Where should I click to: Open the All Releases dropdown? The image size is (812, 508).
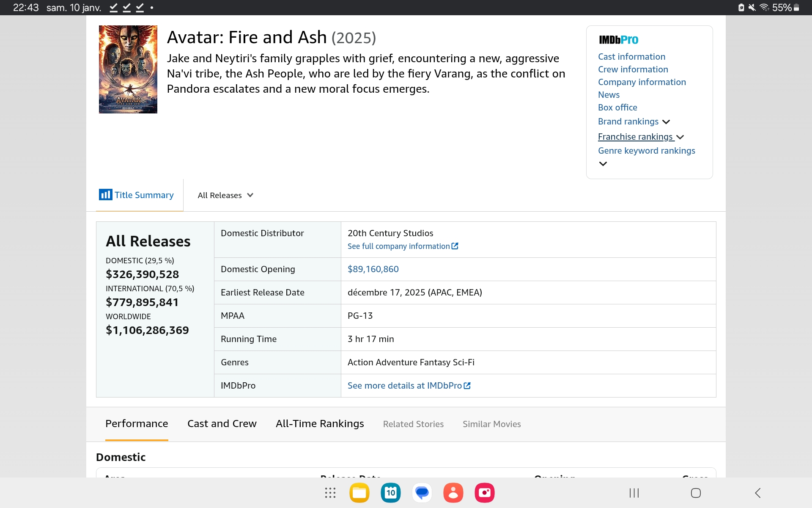click(x=225, y=195)
